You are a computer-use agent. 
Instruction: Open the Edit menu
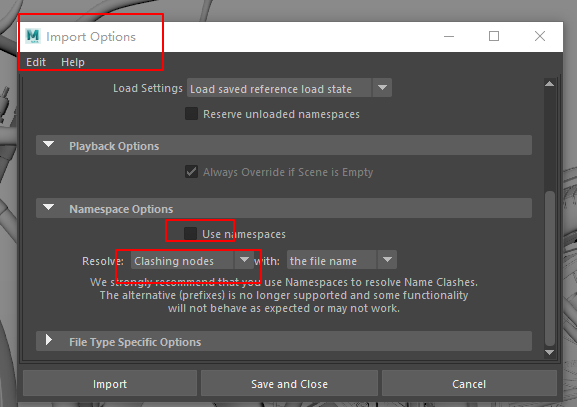click(36, 62)
